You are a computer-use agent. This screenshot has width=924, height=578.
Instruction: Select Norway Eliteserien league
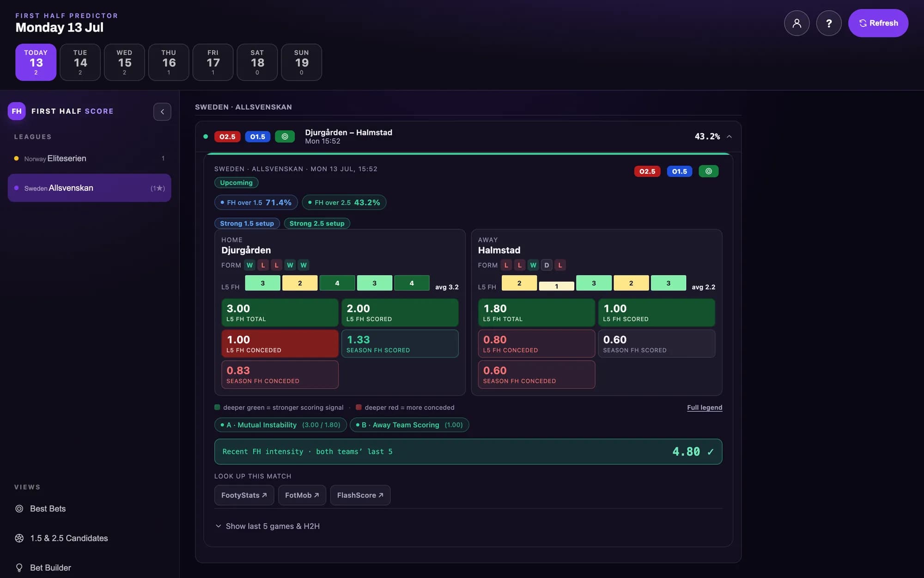click(89, 159)
